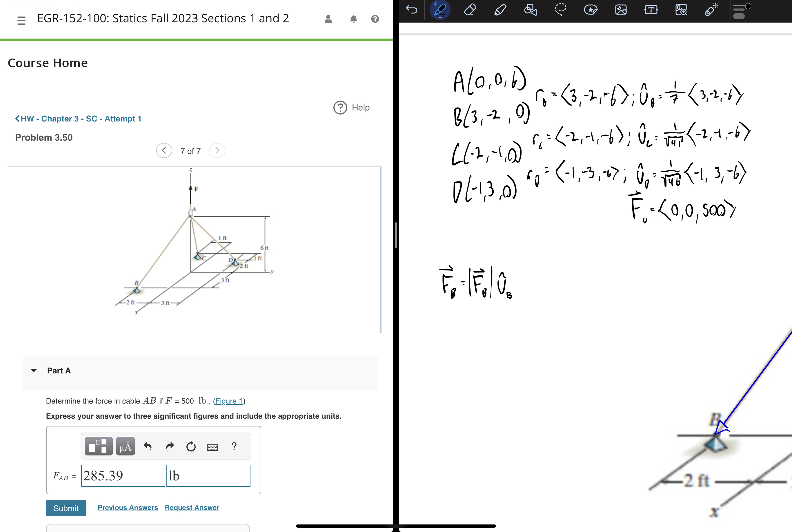Go to next problem with right arrow
The image size is (792, 532).
click(217, 150)
